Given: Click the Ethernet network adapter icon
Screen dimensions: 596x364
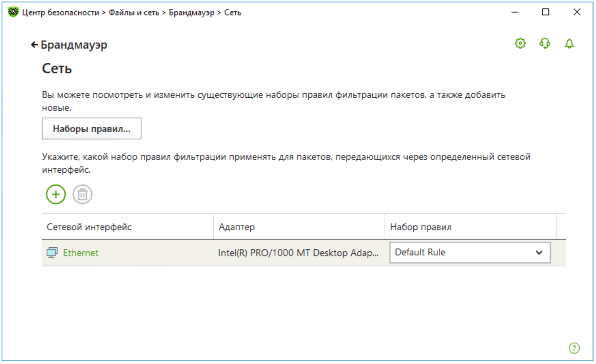Looking at the screenshot, I should pyautogui.click(x=52, y=253).
